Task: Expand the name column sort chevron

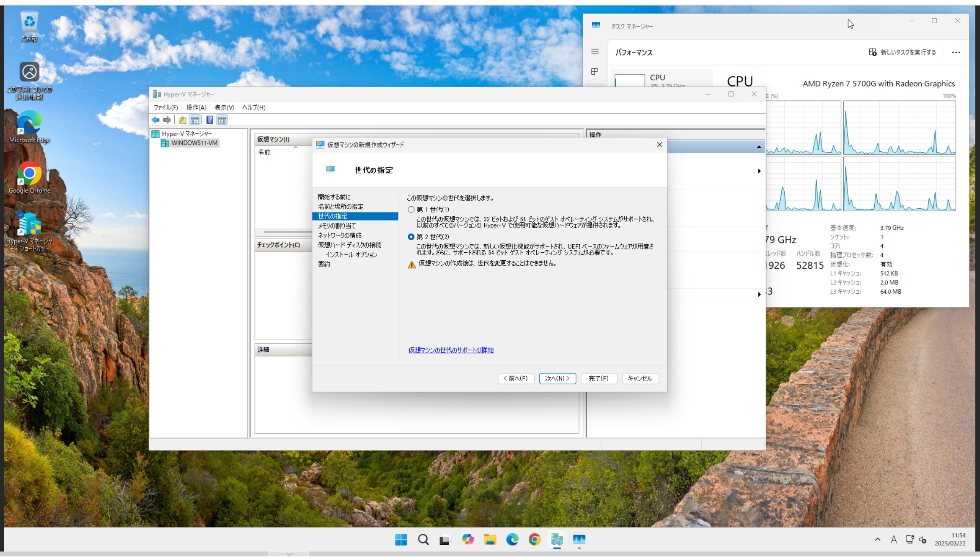Action: [296, 147]
